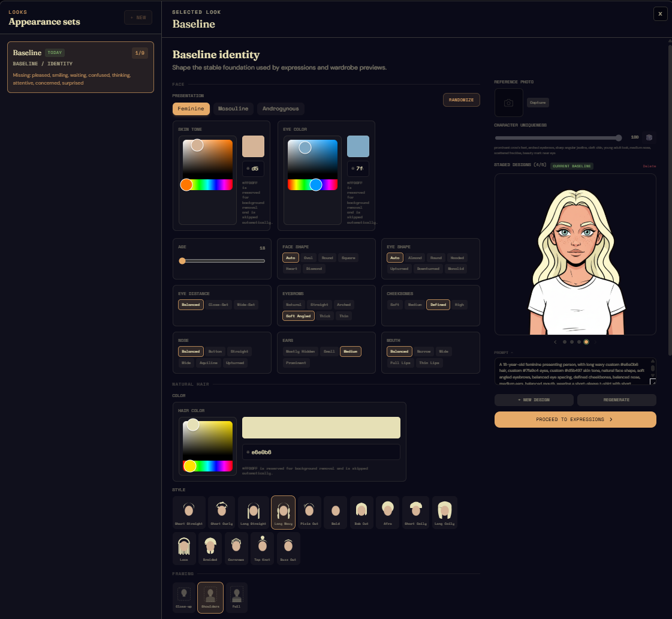Viewport: 672px width, 619px height.
Task: Select the Pixie Cut hair style
Action: tap(309, 512)
